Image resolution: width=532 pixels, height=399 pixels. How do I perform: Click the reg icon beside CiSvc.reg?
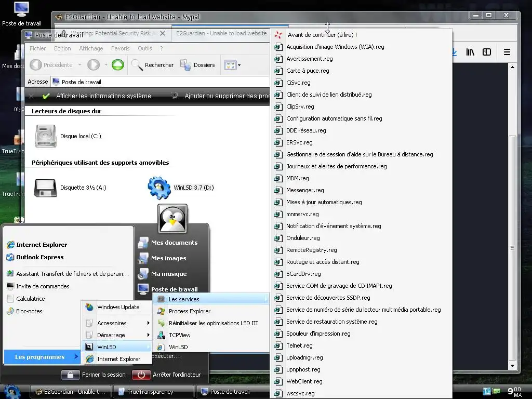(278, 83)
